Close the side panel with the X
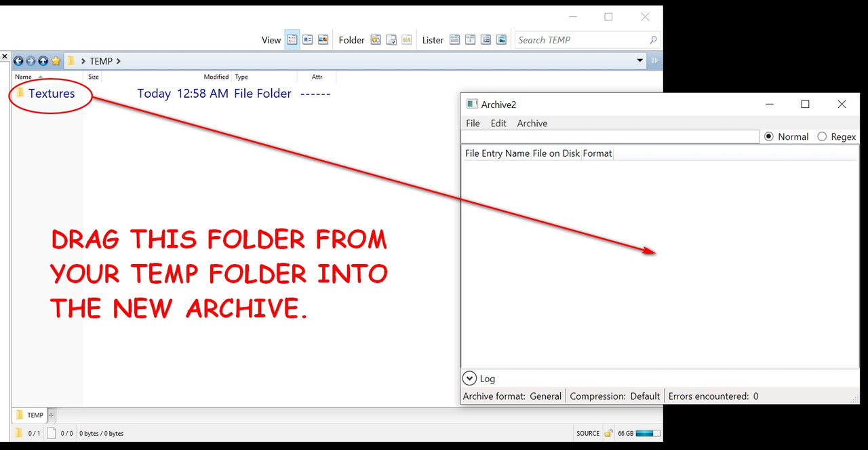 click(x=5, y=57)
